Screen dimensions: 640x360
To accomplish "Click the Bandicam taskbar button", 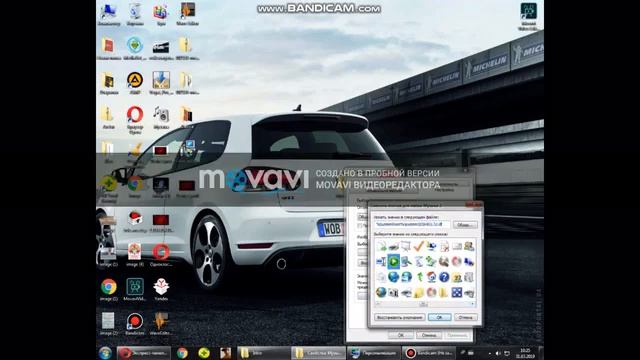I will [x=429, y=353].
